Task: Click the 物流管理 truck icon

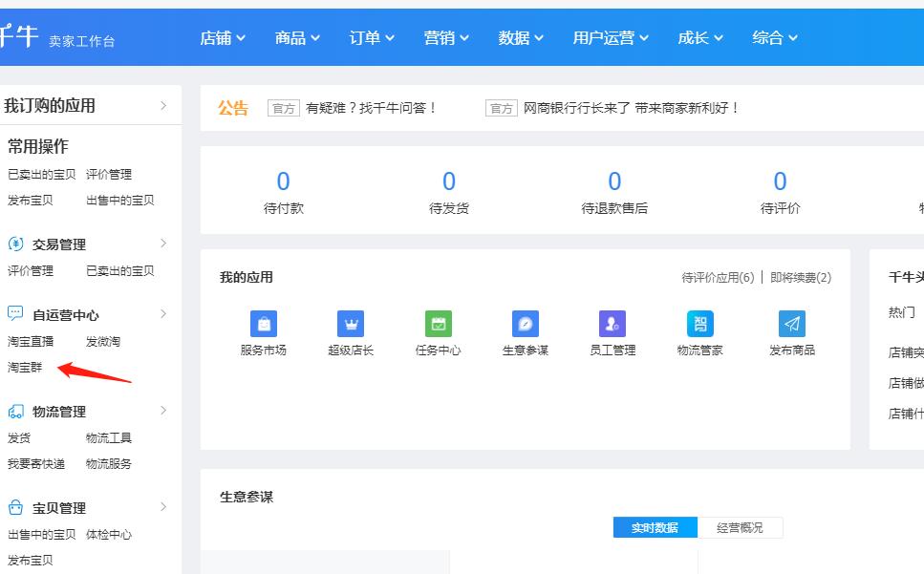Action: pos(14,412)
